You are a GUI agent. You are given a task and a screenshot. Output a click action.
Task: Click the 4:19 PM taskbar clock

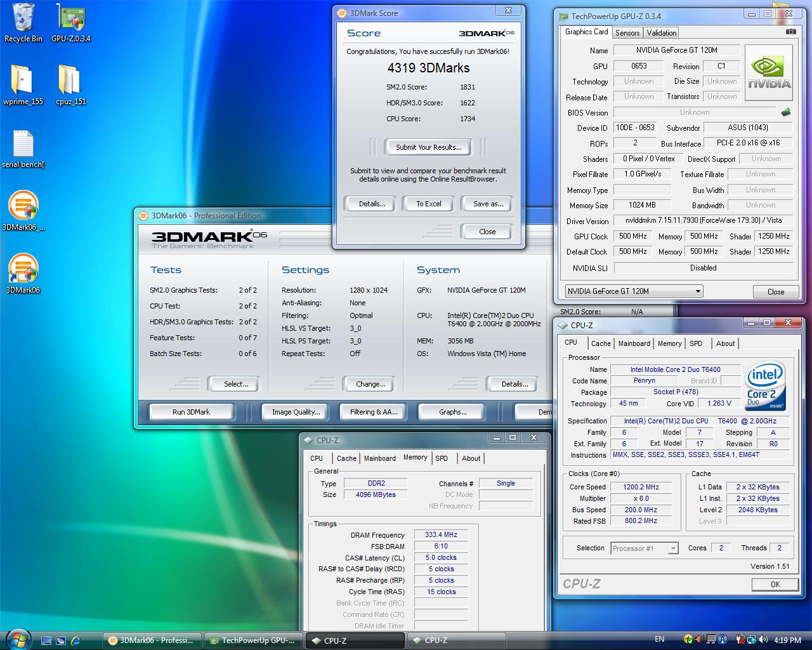click(788, 640)
